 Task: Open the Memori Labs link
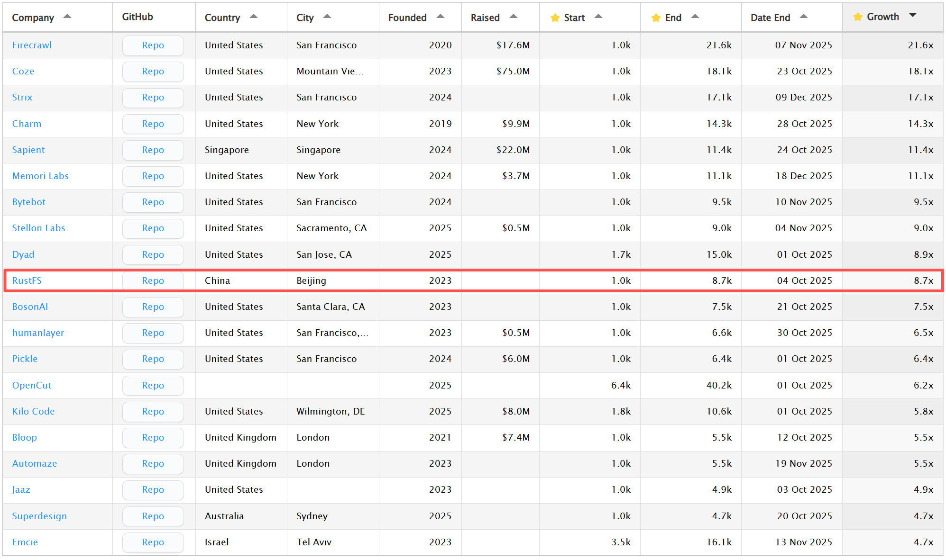pyautogui.click(x=40, y=176)
